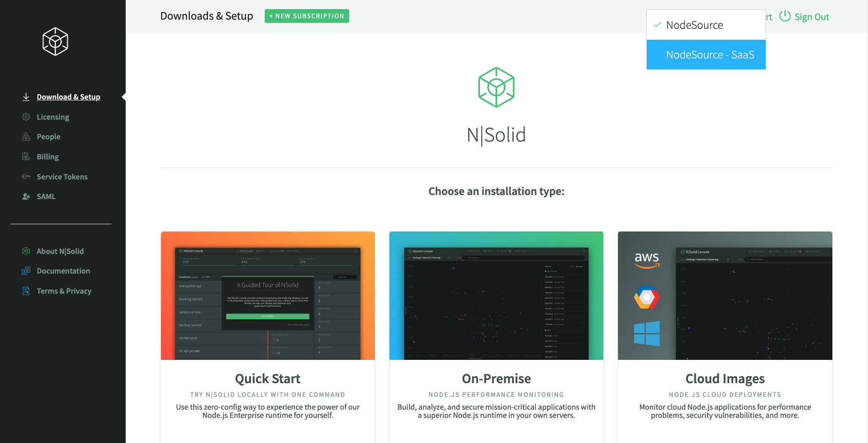
Task: Open Download & Setup in the sidebar
Action: pos(69,97)
